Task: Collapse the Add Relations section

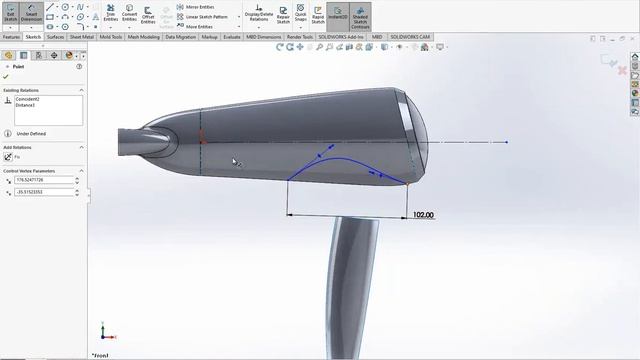Action: coord(81,147)
